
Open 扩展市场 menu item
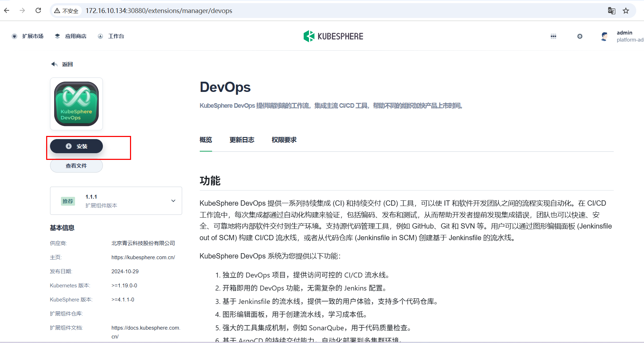pos(33,36)
